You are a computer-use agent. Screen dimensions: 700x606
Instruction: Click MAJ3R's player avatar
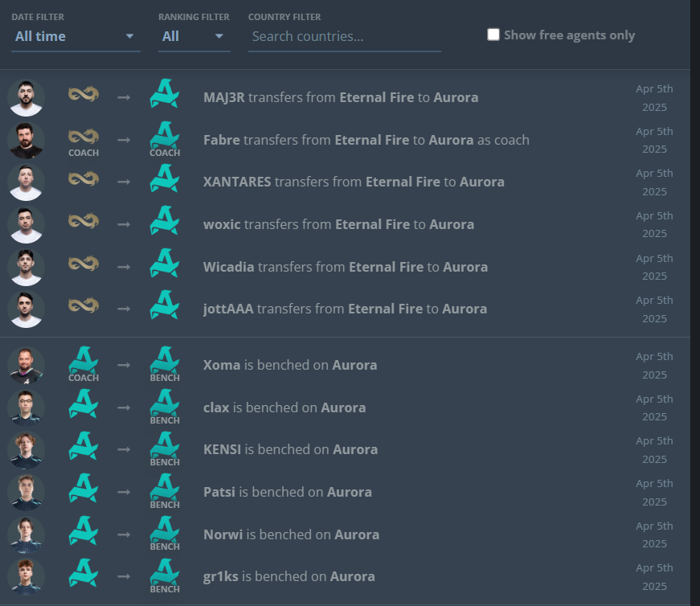point(26,97)
